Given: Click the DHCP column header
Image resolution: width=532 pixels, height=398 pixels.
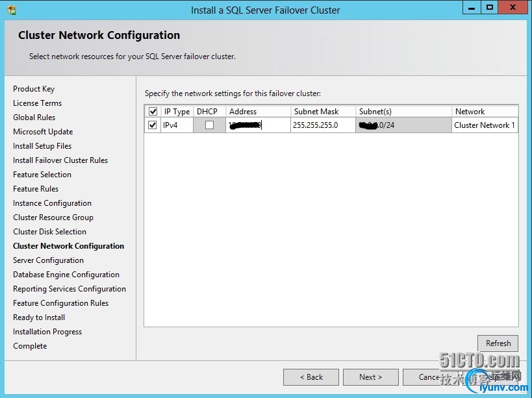Looking at the screenshot, I should click(x=209, y=112).
